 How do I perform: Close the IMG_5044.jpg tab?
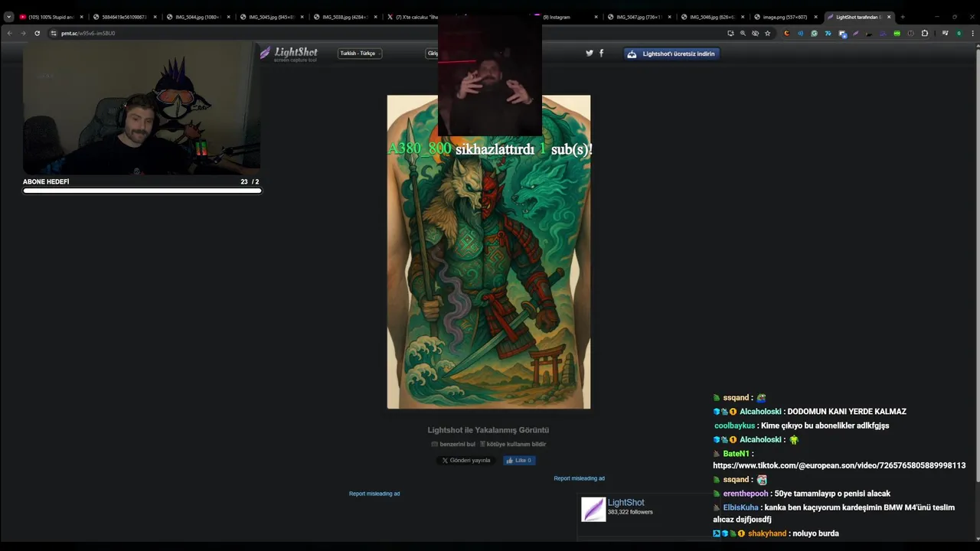[x=228, y=17]
